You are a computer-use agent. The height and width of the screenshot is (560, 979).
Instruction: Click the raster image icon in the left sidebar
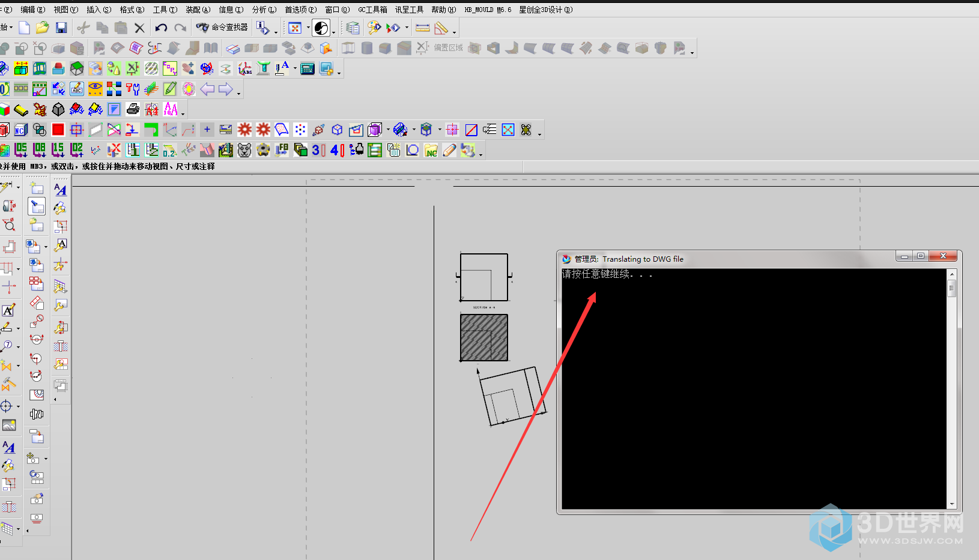click(x=8, y=426)
